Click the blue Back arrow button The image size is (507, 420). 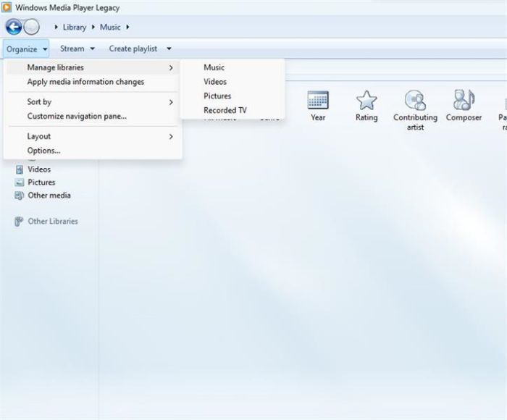click(13, 28)
